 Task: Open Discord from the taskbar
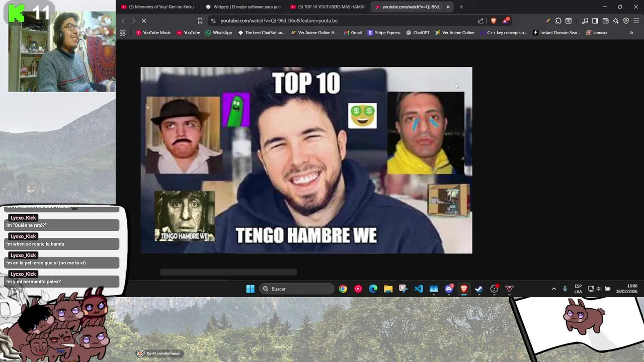pyautogui.click(x=449, y=289)
